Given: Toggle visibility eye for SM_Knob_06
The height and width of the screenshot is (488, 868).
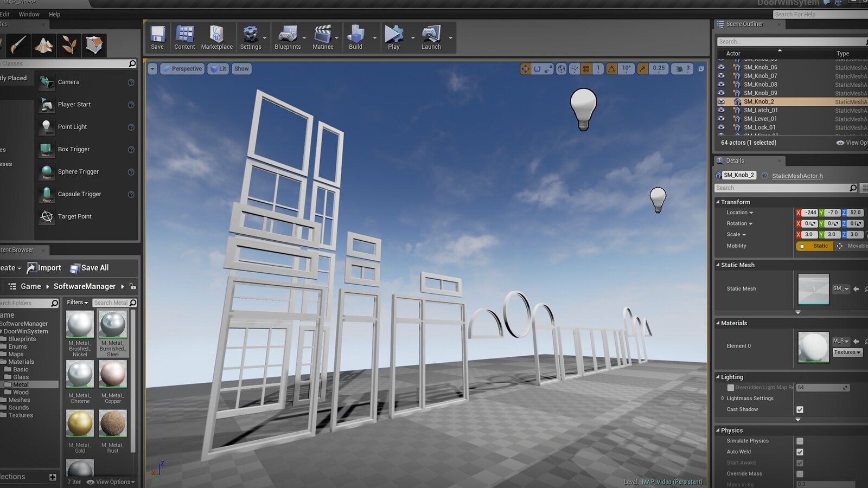Looking at the screenshot, I should pyautogui.click(x=721, y=67).
